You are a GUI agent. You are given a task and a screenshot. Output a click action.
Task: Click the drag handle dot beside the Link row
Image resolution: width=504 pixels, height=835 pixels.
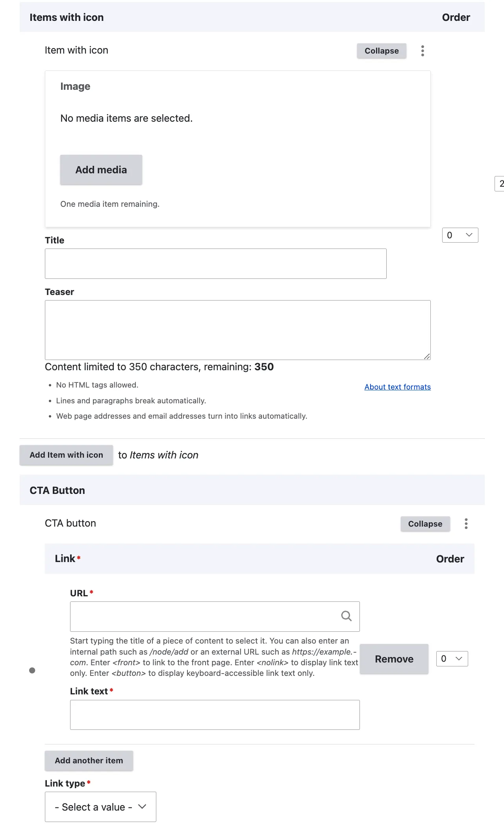(x=32, y=670)
